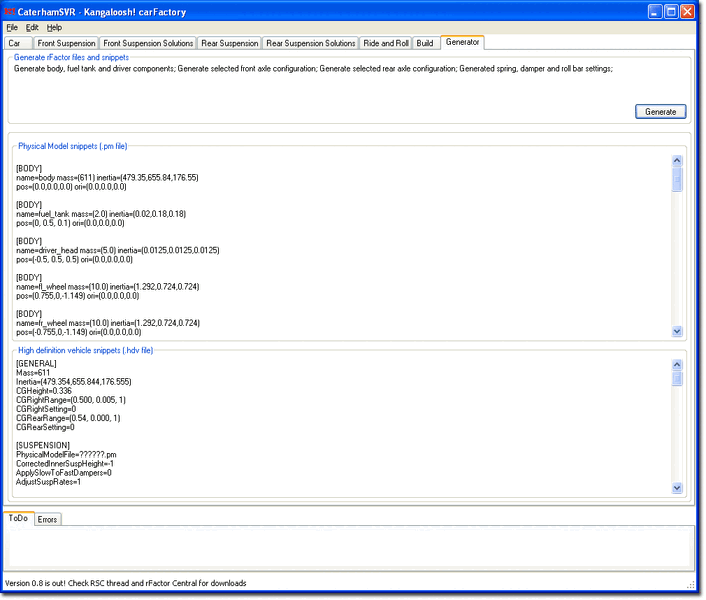
Task: Click the 'CGRearSetting=0' line
Action: coord(45,427)
